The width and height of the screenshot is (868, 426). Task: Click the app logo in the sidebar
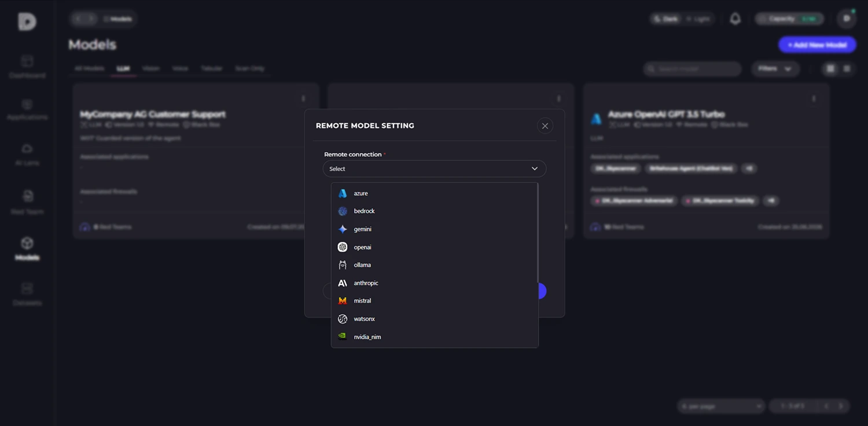tap(27, 21)
